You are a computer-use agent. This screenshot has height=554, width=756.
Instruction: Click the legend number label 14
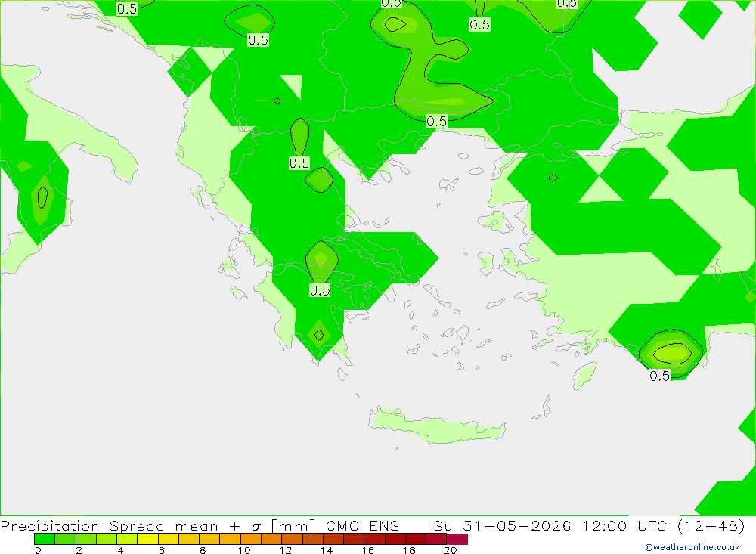point(327,550)
